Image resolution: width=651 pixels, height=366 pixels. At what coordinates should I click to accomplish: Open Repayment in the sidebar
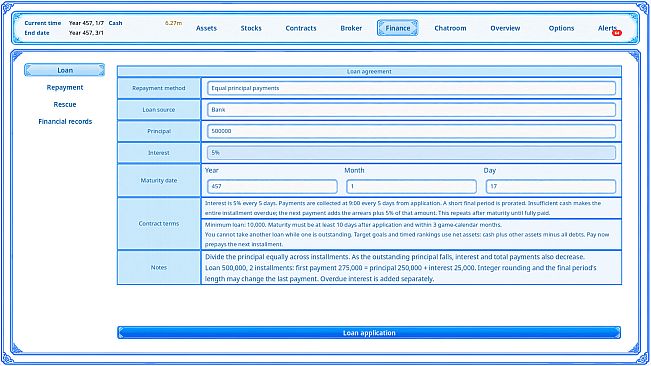click(65, 88)
